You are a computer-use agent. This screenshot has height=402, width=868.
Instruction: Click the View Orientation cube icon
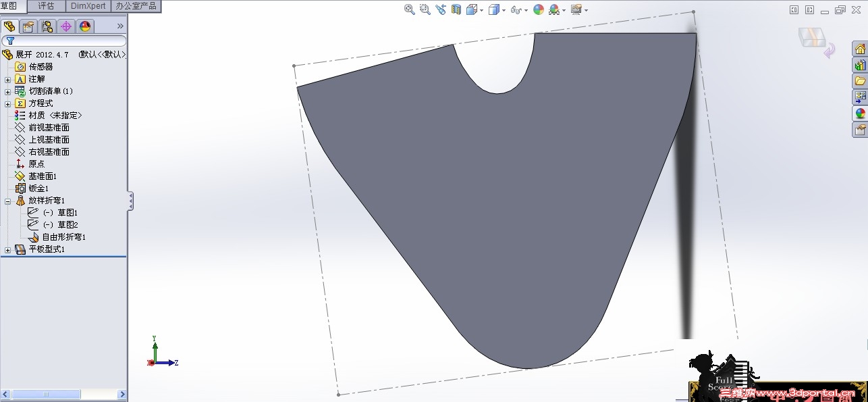coord(472,9)
